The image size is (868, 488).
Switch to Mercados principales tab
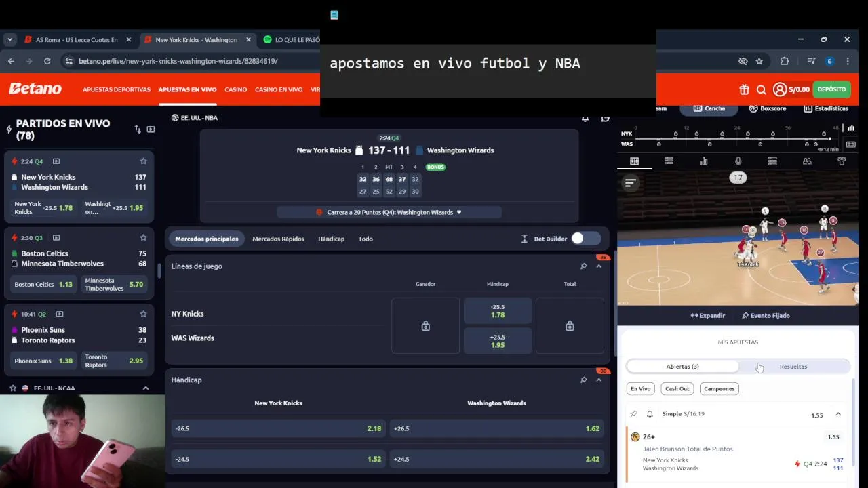207,239
